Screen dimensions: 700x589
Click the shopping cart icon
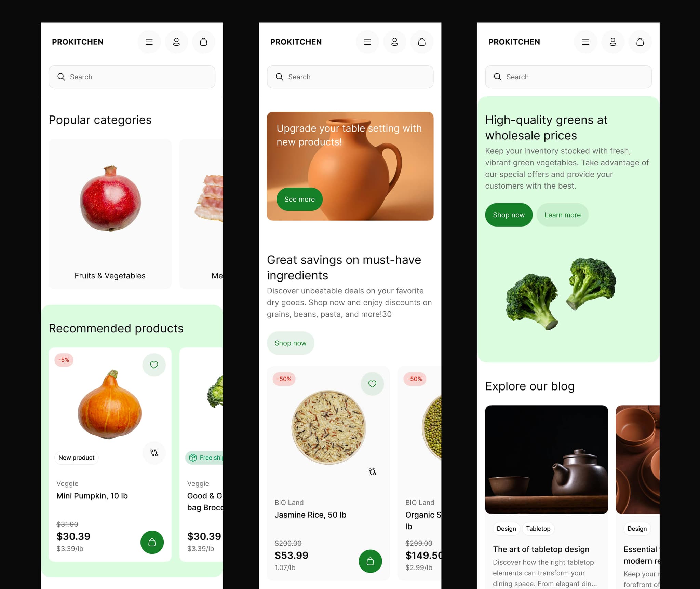(203, 41)
